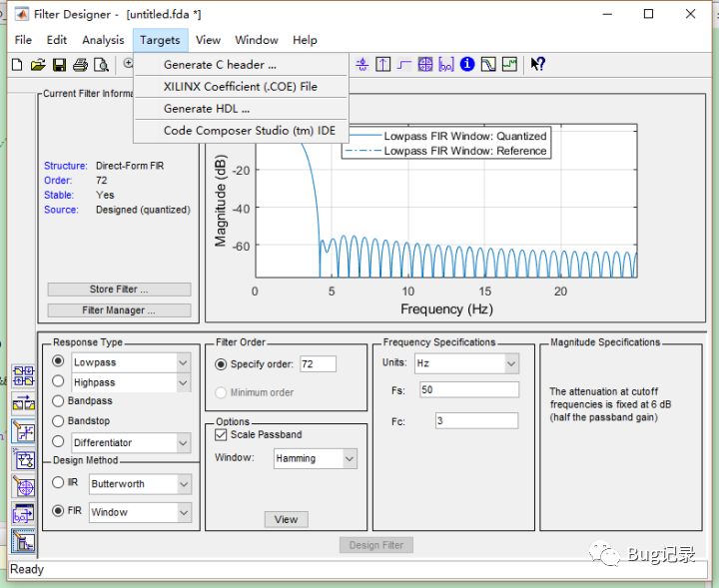Uncheck the Scale Passband checkbox
The height and width of the screenshot is (588, 719).
coord(222,435)
